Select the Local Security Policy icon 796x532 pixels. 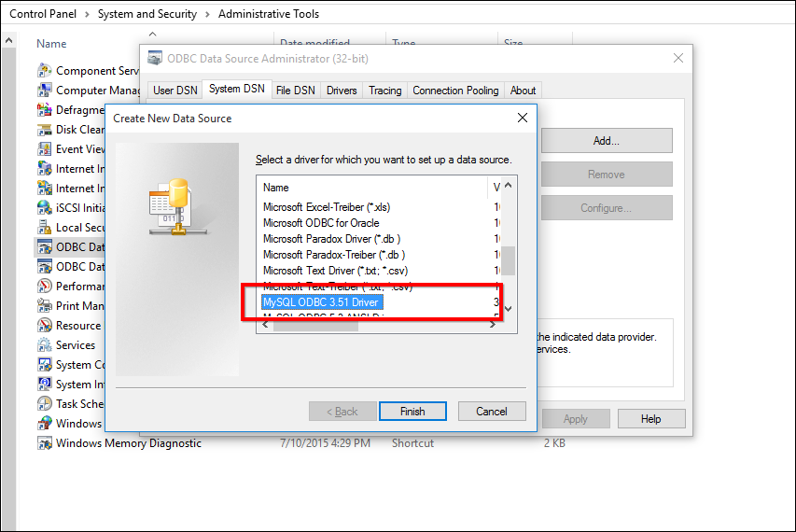pos(45,228)
